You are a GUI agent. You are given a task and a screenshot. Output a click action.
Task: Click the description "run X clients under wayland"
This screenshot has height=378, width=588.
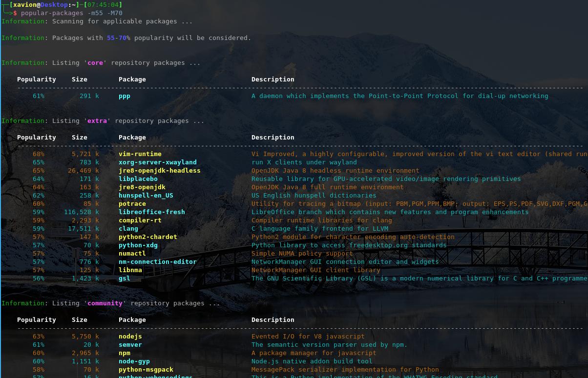[x=304, y=162]
